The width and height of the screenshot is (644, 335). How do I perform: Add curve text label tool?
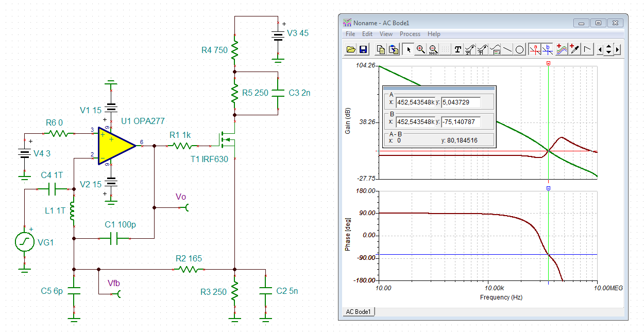click(470, 49)
